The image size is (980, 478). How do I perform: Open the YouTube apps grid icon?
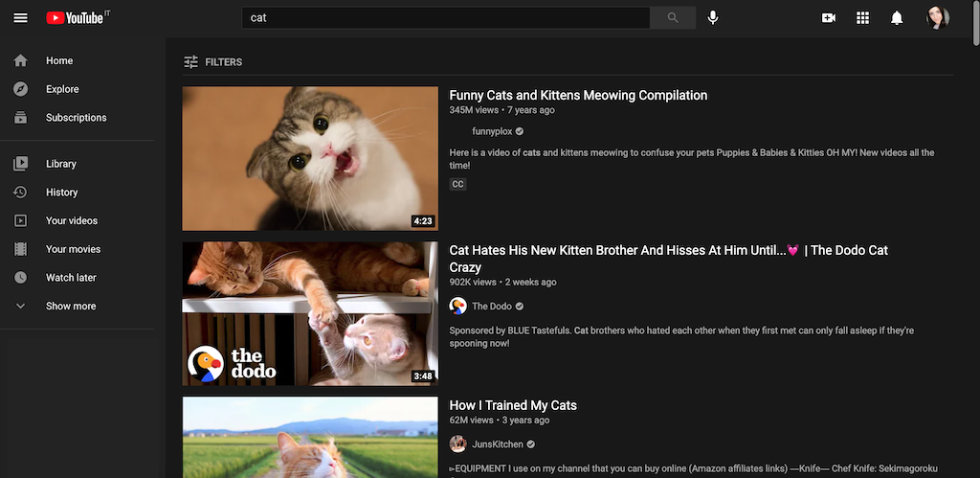(x=862, y=17)
